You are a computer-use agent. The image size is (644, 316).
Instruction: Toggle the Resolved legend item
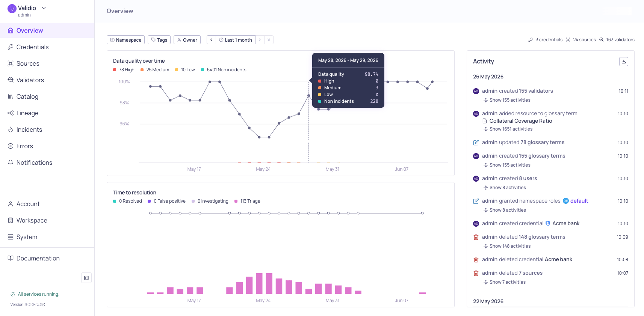[x=127, y=201]
